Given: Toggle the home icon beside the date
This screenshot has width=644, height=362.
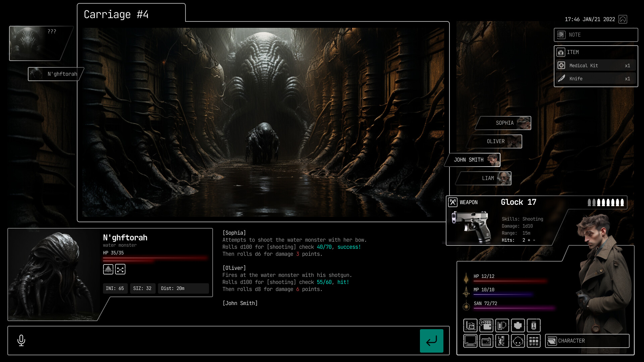Looking at the screenshot, I should (623, 19).
